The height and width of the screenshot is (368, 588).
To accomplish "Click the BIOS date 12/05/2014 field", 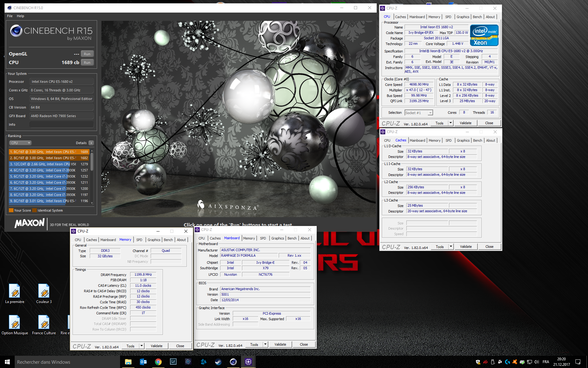I will (x=265, y=300).
